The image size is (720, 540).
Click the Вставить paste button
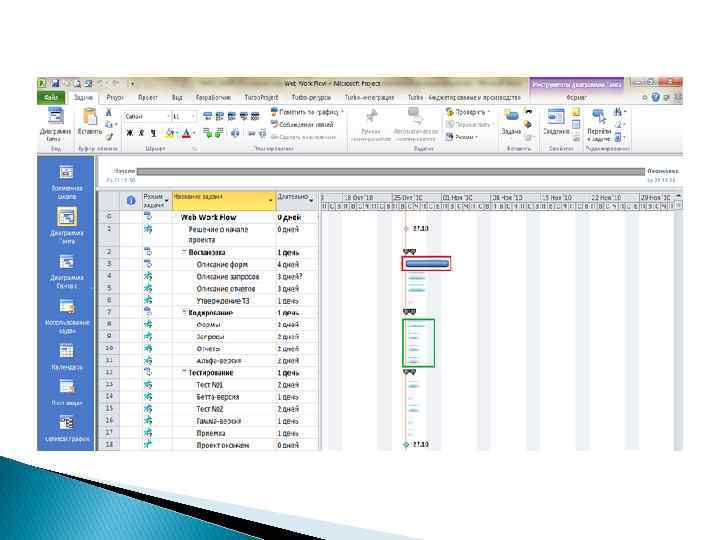coord(90,122)
